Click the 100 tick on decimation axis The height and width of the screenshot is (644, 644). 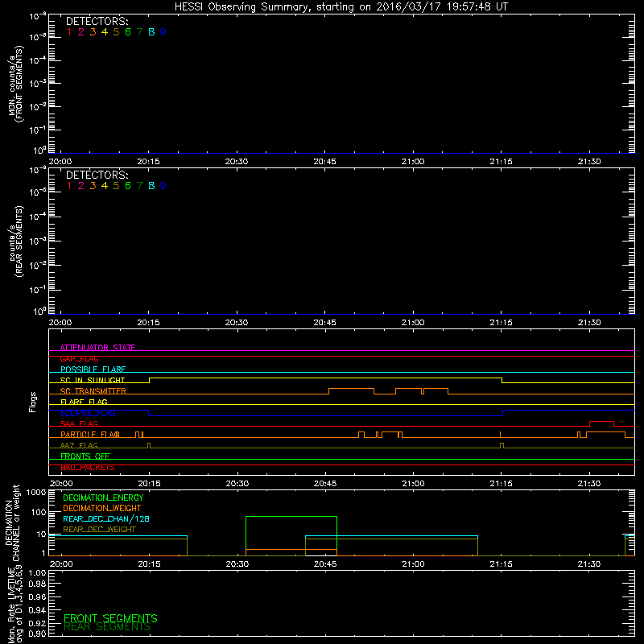39,512
